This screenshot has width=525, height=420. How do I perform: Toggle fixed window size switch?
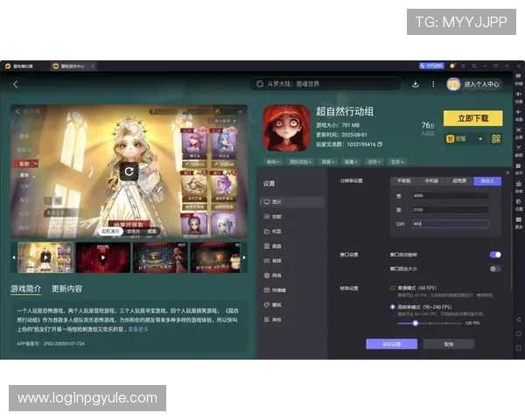coord(495,269)
